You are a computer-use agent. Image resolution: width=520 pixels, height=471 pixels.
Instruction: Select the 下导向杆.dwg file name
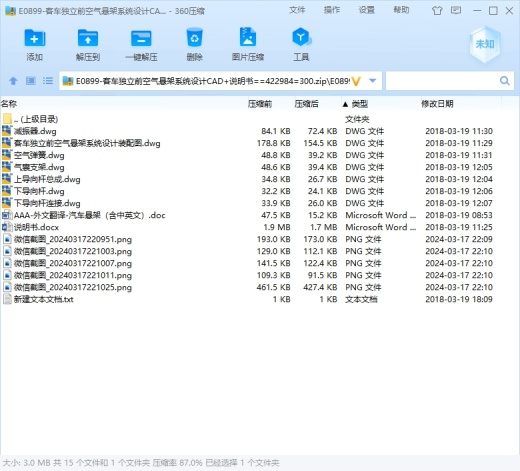click(x=39, y=191)
